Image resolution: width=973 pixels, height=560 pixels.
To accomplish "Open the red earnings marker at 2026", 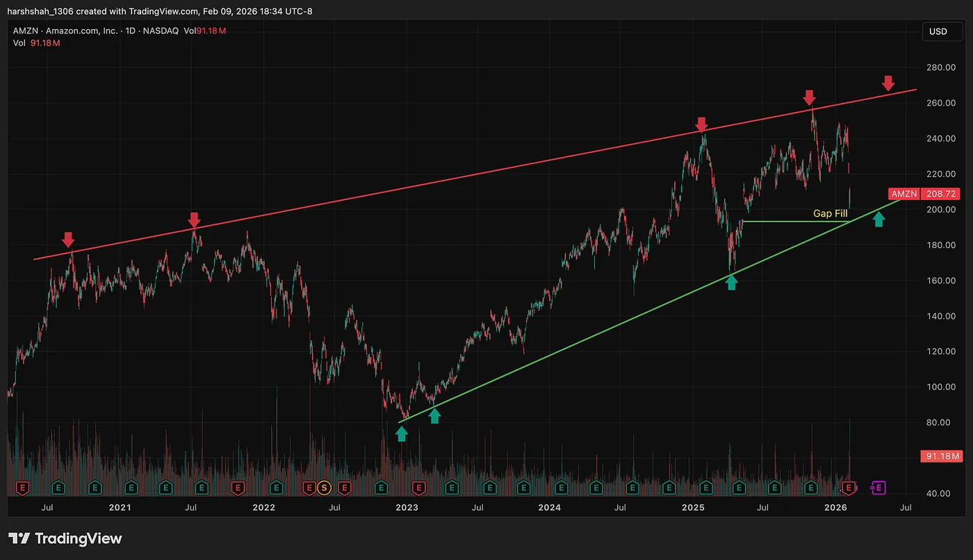I will point(849,488).
